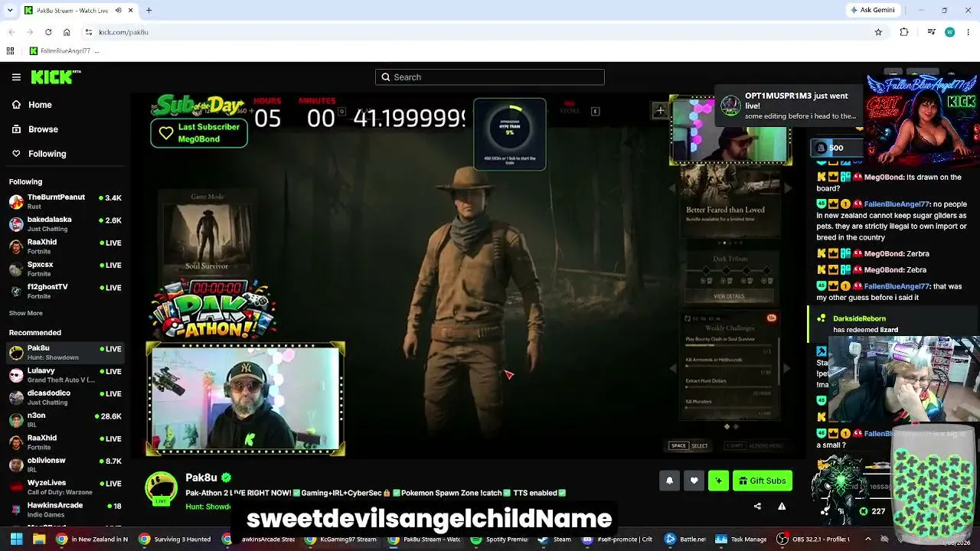Screen dimensions: 980x551
Task: Open oblivionsw channel in Recommended
Action: [65, 465]
